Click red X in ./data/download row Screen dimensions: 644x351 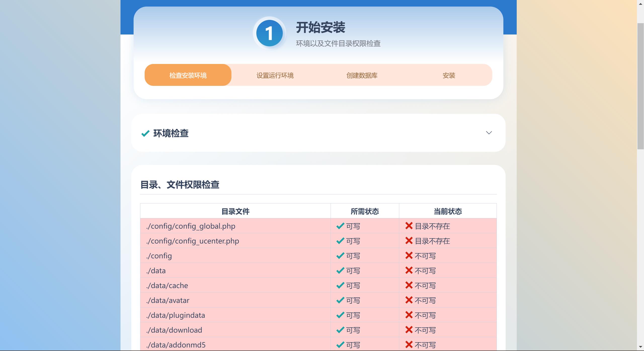coord(409,330)
